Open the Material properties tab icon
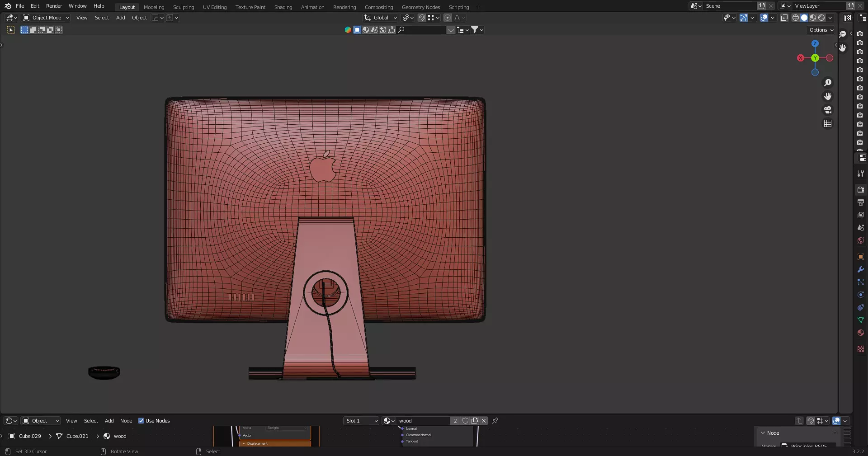Viewport: 868px width, 456px height. (861, 333)
